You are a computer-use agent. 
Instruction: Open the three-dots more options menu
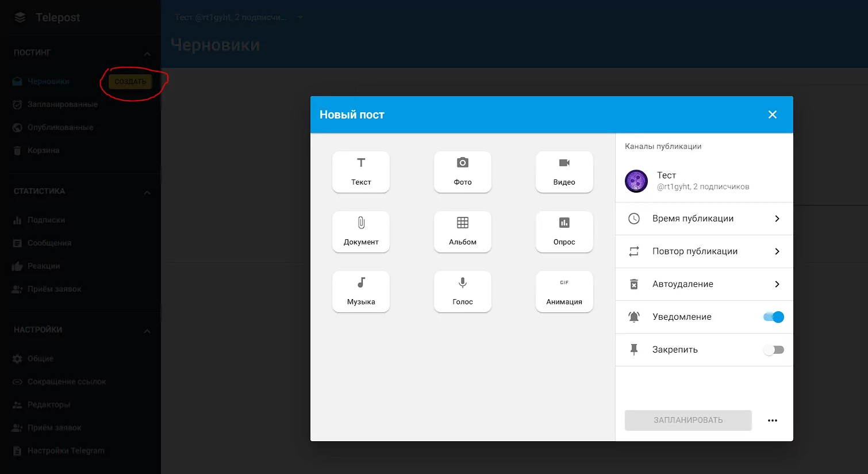pos(773,421)
